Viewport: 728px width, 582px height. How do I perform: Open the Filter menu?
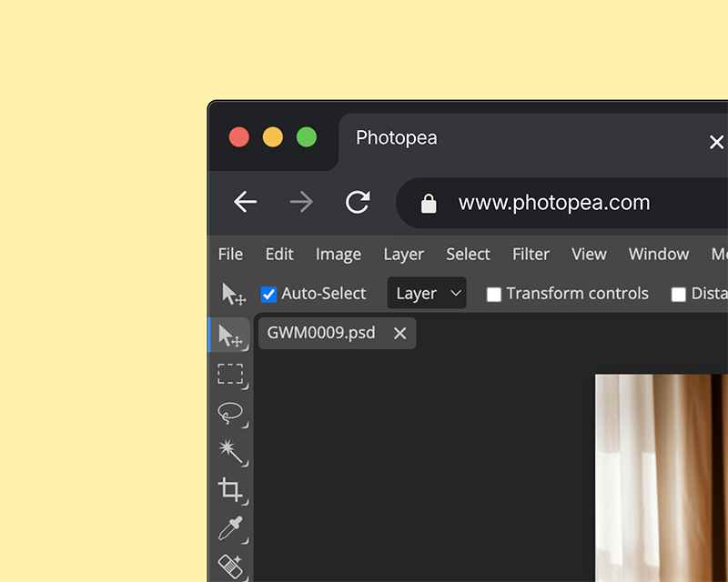point(531,254)
